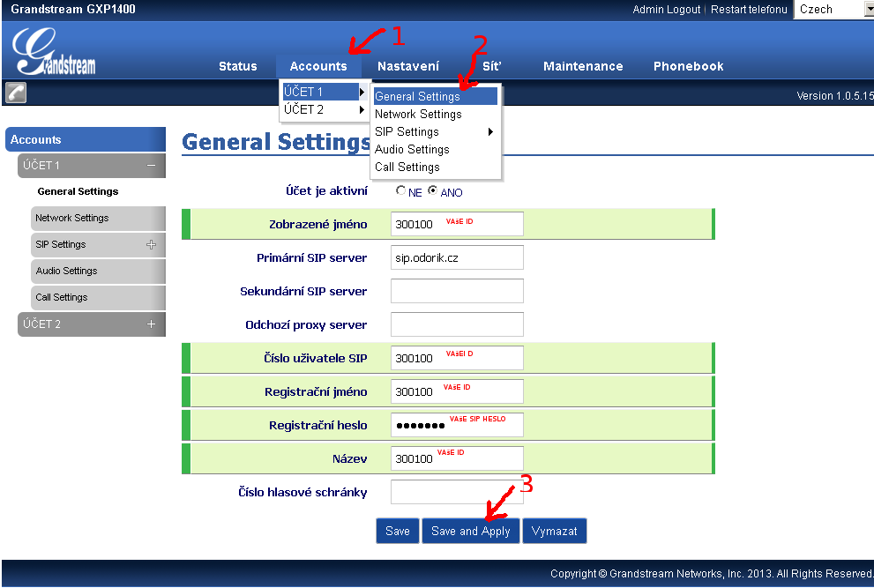
Task: Open the Czech language dropdown
Action: (x=833, y=10)
